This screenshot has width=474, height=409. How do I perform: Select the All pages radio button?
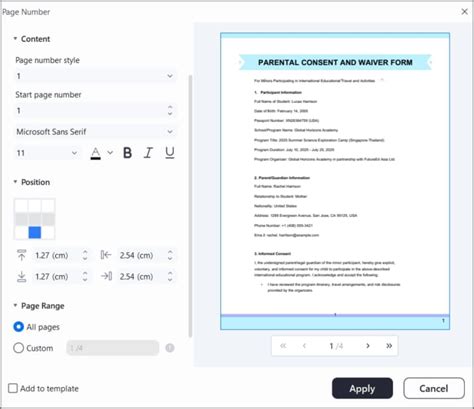tap(18, 327)
